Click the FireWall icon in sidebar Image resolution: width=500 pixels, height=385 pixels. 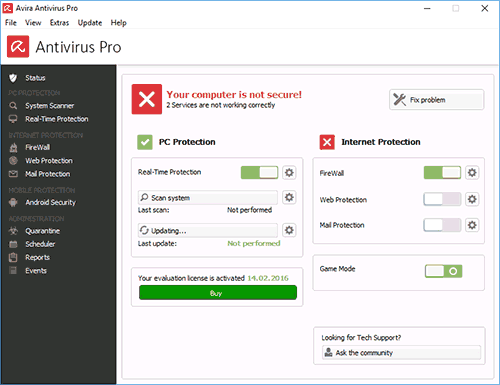(x=13, y=147)
